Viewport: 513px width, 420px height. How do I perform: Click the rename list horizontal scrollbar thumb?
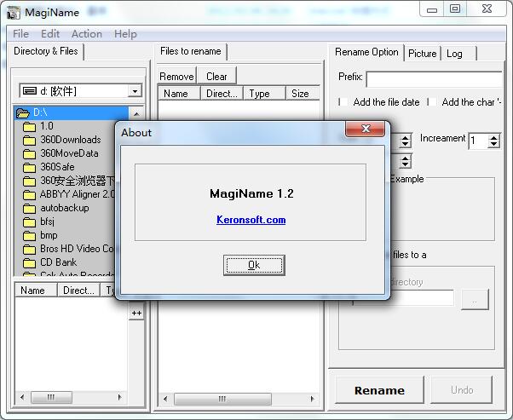coord(222,399)
